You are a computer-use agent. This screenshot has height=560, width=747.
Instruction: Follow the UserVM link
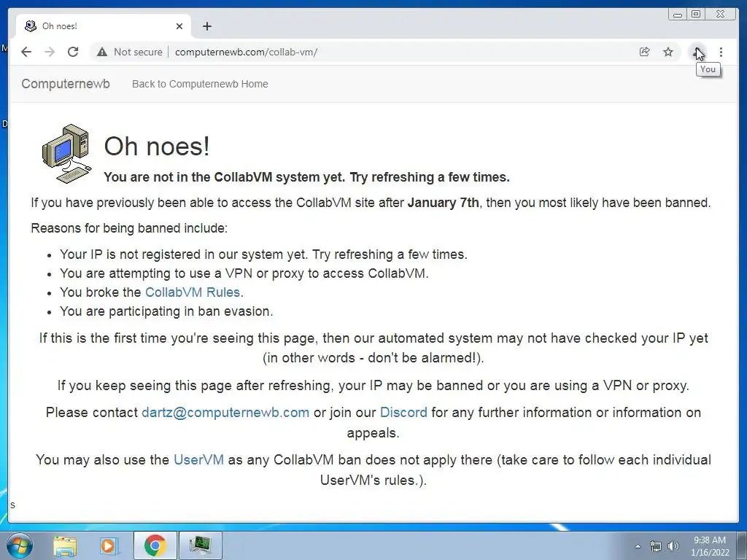click(198, 459)
